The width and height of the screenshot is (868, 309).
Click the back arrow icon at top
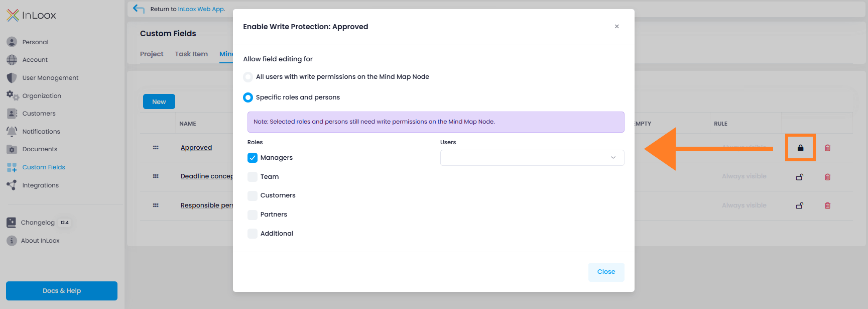tap(139, 9)
